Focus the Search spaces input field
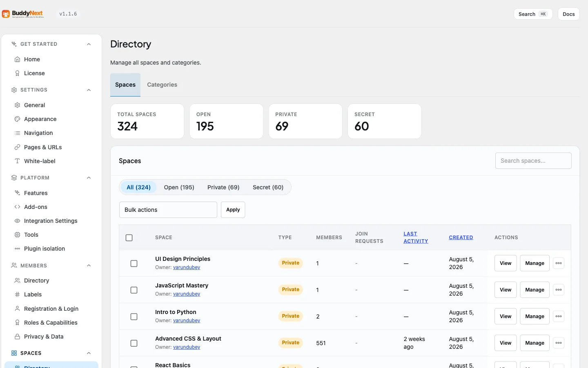This screenshot has height=368, width=588. click(533, 161)
